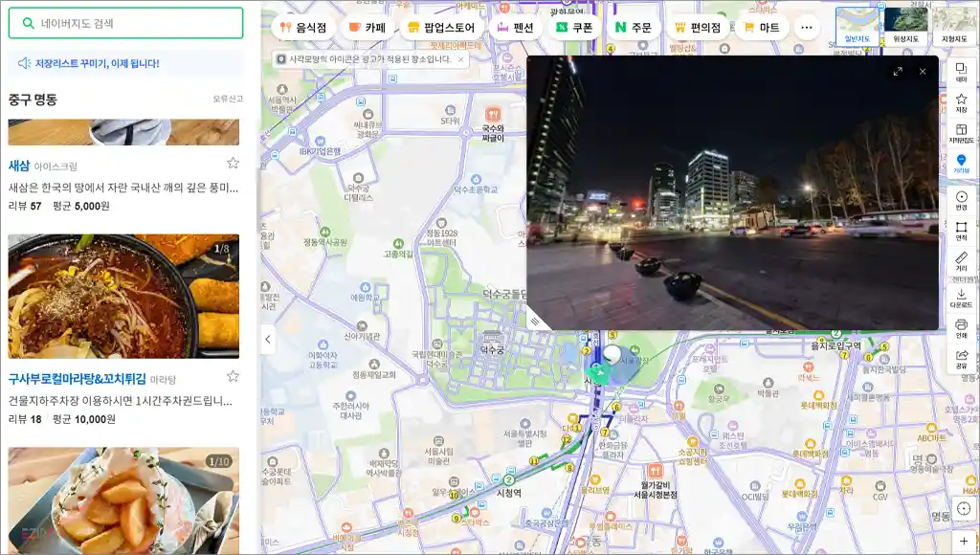Select the 마트 mart category chip
The width and height of the screenshot is (980, 555).
[762, 28]
